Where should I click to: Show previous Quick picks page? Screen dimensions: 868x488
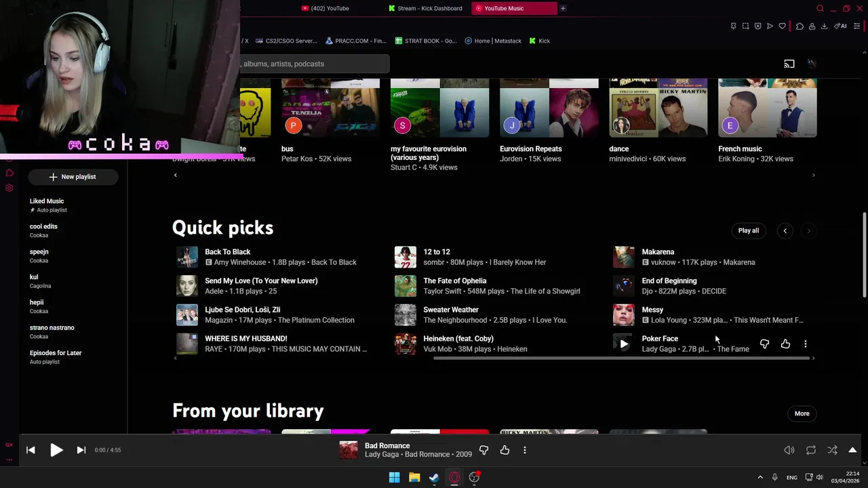click(785, 230)
